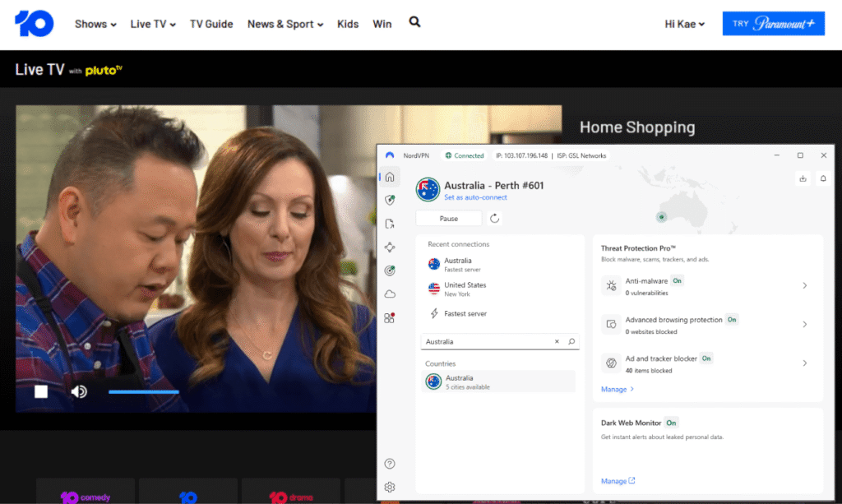This screenshot has width=842, height=504.
Task: Open NordVPN settings via the gear icon
Action: click(390, 486)
